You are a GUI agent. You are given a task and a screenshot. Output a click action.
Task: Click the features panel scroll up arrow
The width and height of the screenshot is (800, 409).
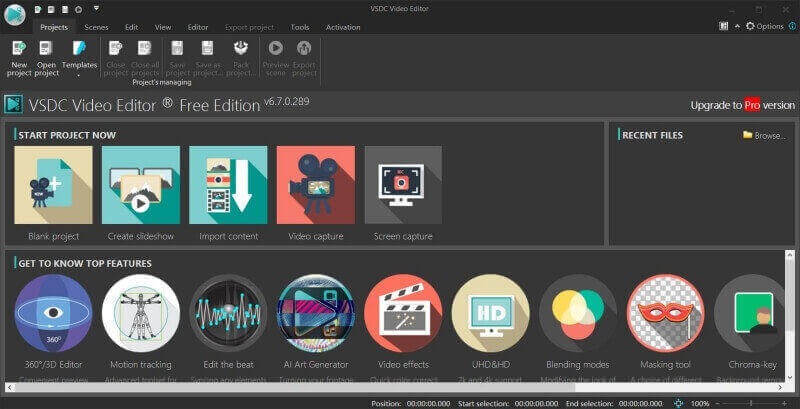click(789, 254)
